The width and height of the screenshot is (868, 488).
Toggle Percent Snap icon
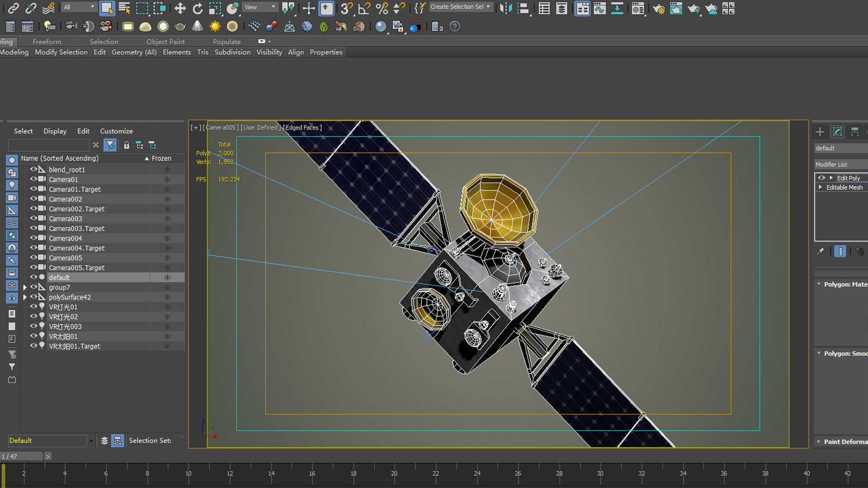[382, 8]
